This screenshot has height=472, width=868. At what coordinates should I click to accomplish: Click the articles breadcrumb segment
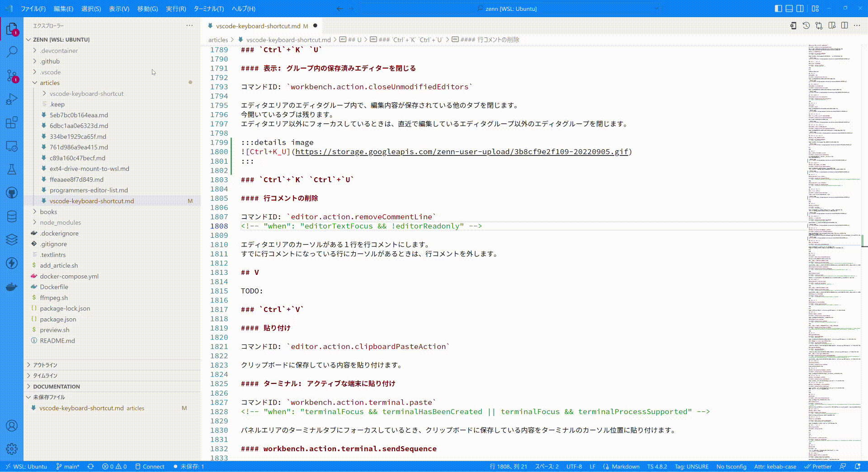point(218,40)
